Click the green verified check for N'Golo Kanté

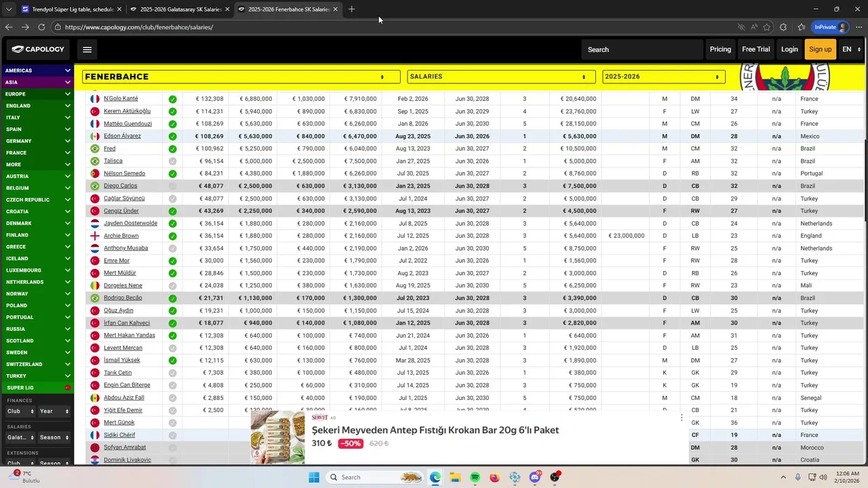173,99
